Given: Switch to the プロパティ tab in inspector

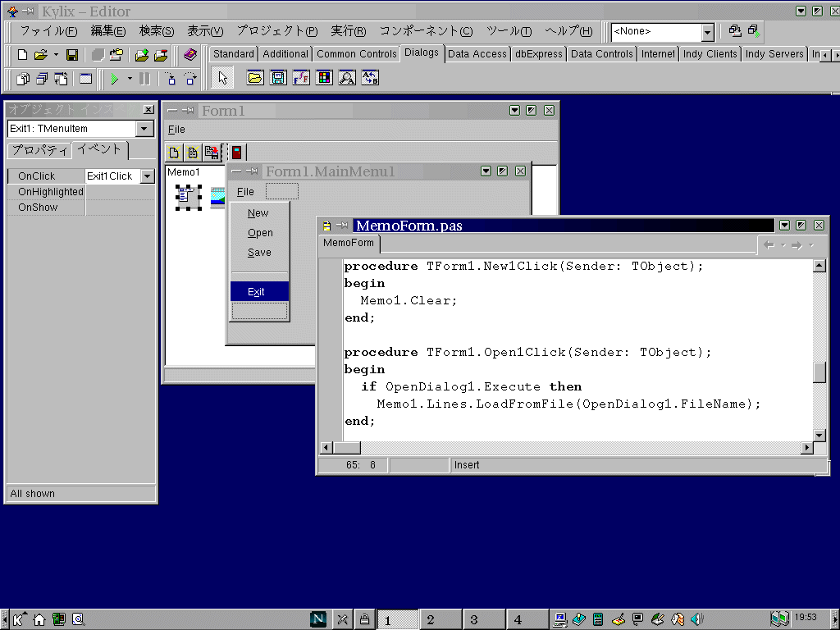Looking at the screenshot, I should pyautogui.click(x=39, y=151).
